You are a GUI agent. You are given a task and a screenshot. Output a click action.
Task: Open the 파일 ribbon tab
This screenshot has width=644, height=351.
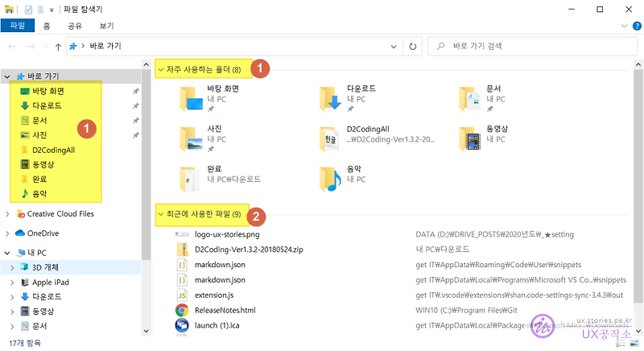pos(18,26)
